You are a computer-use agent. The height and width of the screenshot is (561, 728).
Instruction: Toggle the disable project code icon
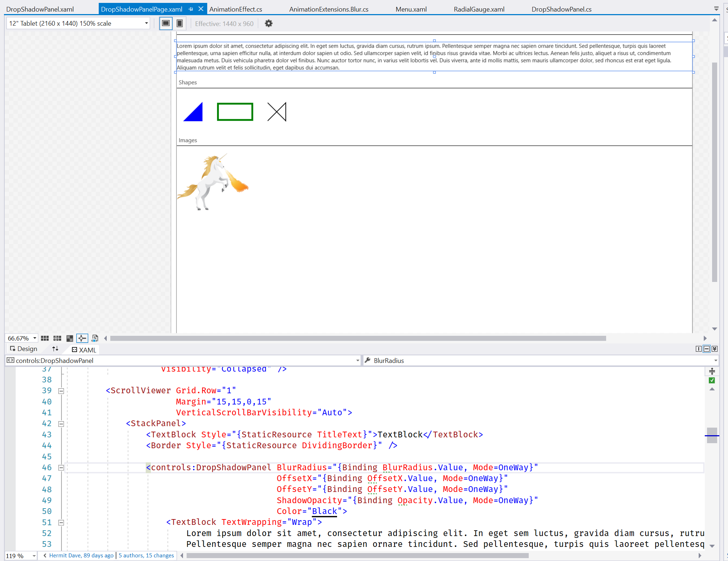pyautogui.click(x=95, y=338)
